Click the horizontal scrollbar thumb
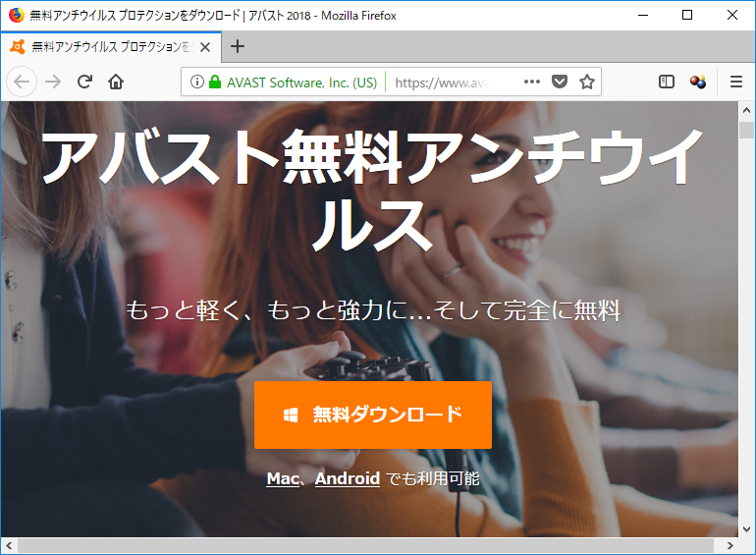Viewport: 756px width, 555px height. [x=365, y=545]
